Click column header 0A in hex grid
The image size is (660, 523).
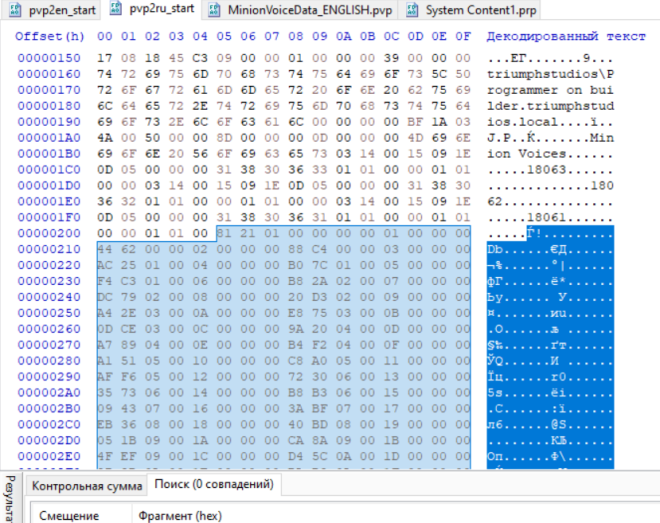click(x=343, y=37)
